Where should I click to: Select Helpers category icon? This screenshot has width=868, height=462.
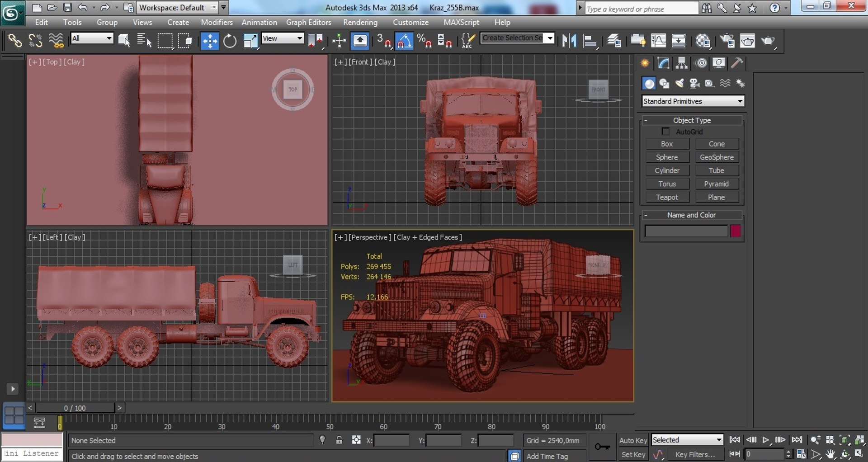tap(710, 83)
